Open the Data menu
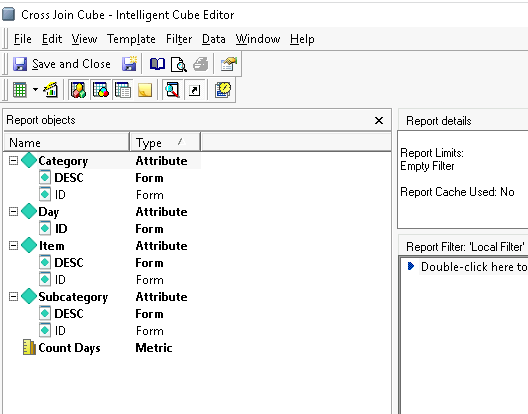528x414 pixels. (213, 39)
